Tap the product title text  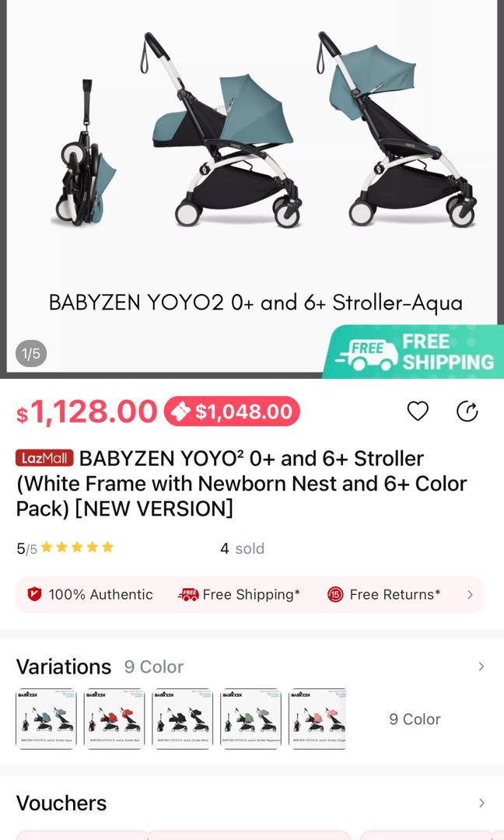click(x=242, y=483)
